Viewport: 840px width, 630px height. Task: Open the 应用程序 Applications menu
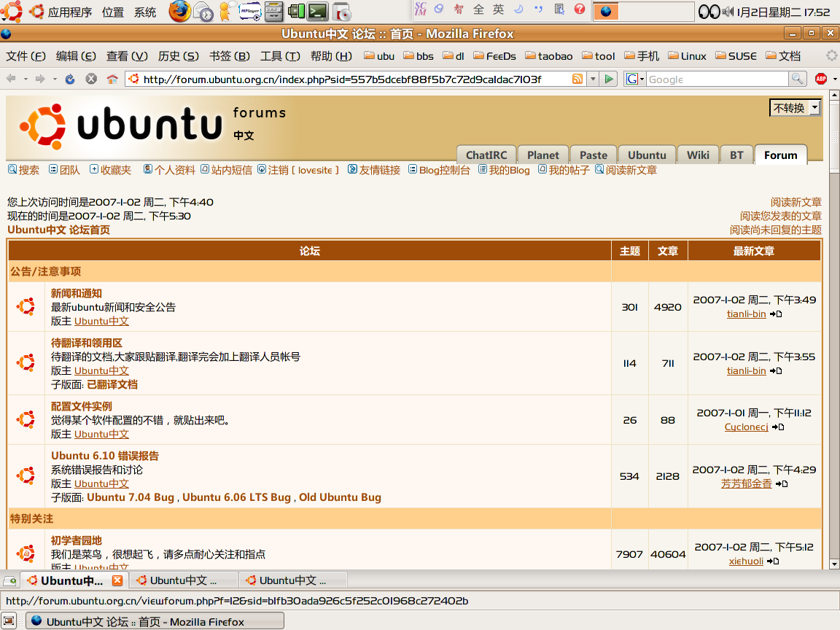(70, 12)
